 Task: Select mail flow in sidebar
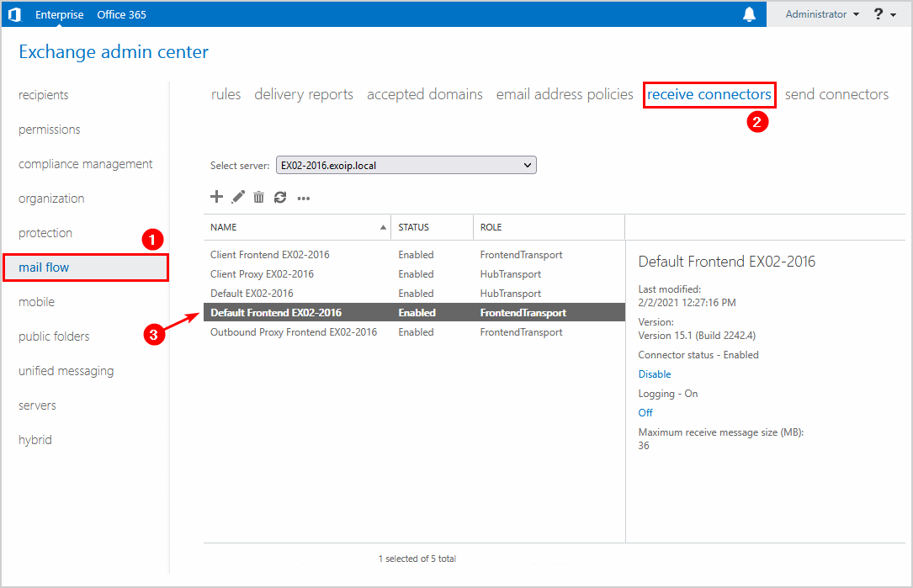pos(86,268)
